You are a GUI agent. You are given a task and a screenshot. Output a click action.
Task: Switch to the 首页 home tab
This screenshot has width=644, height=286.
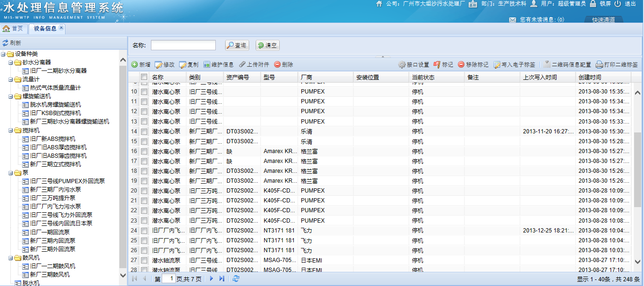pyautogui.click(x=13, y=28)
